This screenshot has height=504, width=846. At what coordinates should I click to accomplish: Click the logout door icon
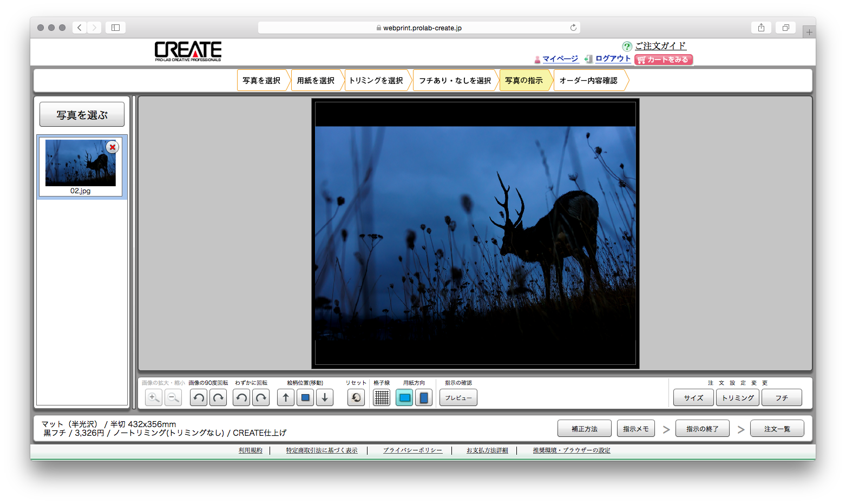[x=588, y=59]
